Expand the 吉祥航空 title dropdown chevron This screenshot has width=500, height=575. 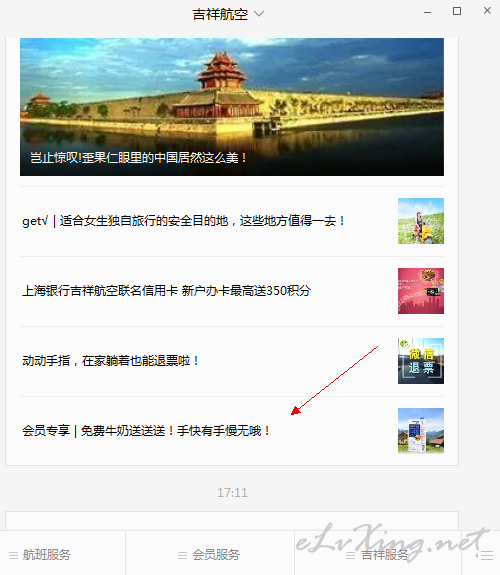pyautogui.click(x=259, y=14)
